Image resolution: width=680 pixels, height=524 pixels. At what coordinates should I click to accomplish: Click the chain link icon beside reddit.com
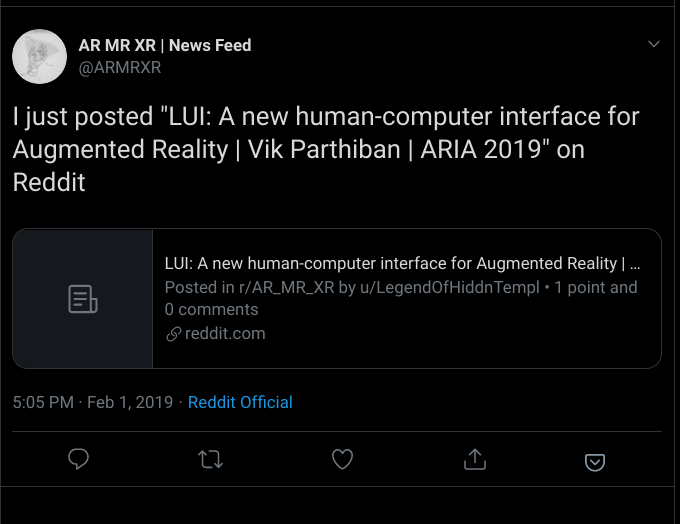173,334
